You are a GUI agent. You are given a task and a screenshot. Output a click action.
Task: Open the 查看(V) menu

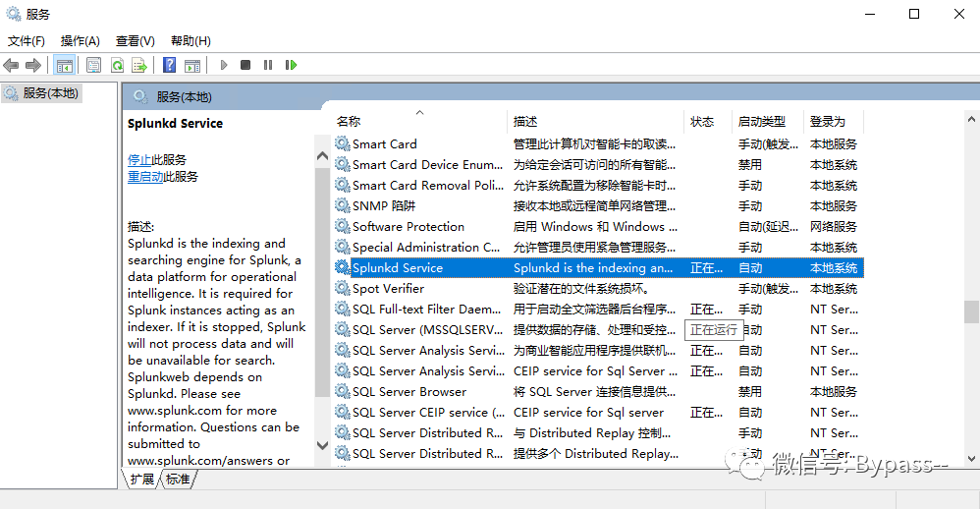coord(135,41)
